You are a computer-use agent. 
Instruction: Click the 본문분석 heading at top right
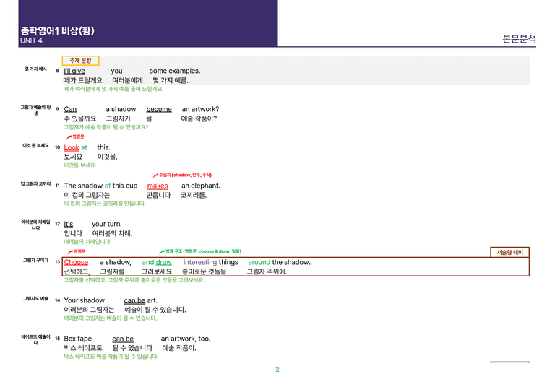click(x=520, y=38)
